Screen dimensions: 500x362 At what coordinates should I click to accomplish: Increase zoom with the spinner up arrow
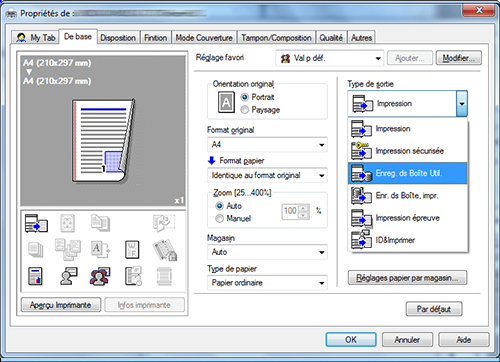[x=303, y=208]
